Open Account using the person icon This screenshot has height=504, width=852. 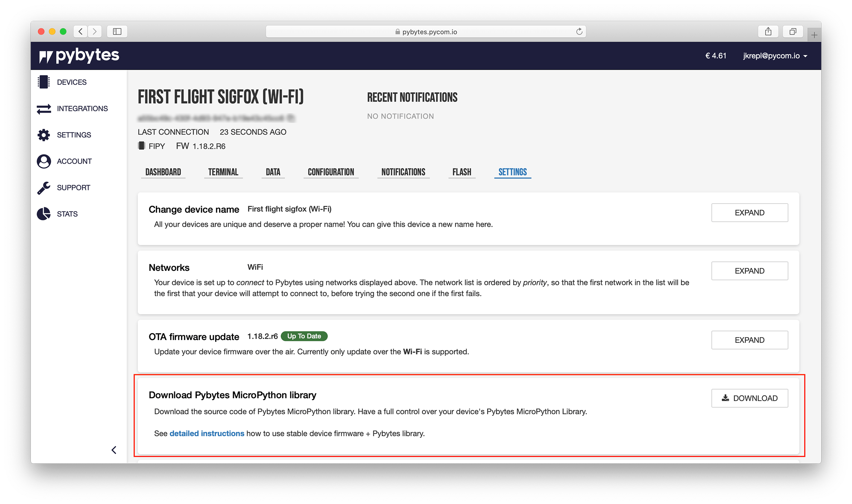44,161
